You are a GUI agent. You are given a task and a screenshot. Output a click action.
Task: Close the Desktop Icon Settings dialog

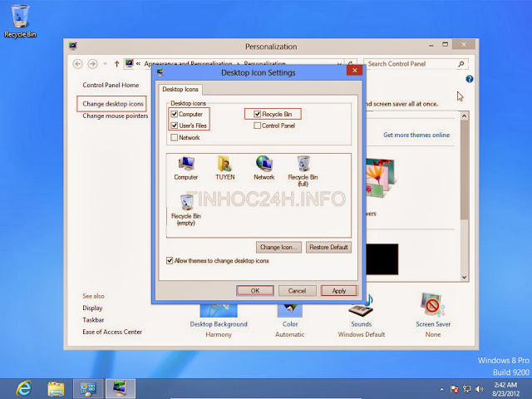[355, 70]
